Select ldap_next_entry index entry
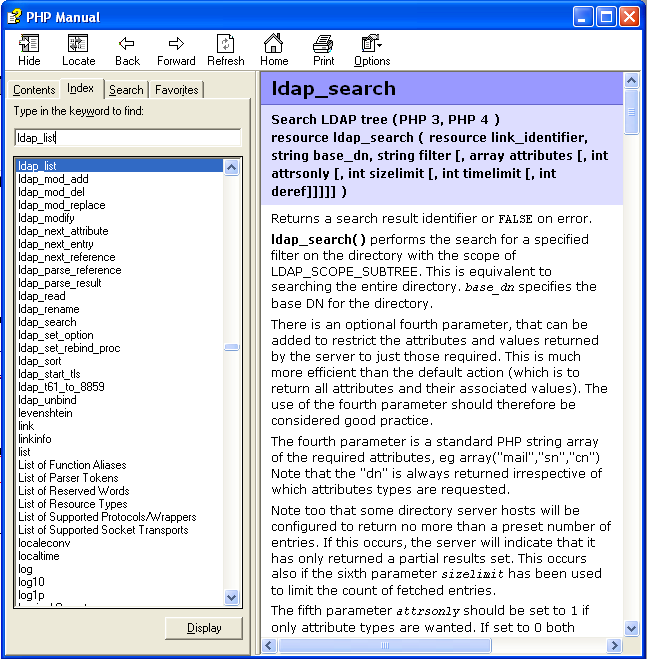The height and width of the screenshot is (659, 647). click(56, 244)
